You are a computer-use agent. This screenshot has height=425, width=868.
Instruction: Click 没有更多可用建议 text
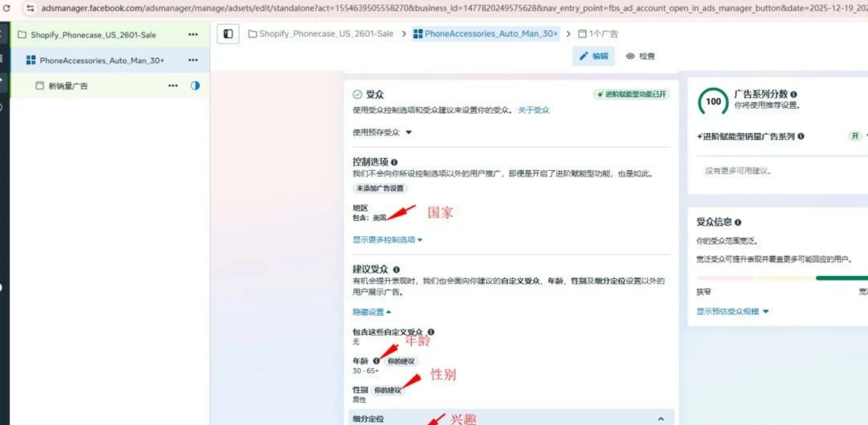[x=738, y=171]
